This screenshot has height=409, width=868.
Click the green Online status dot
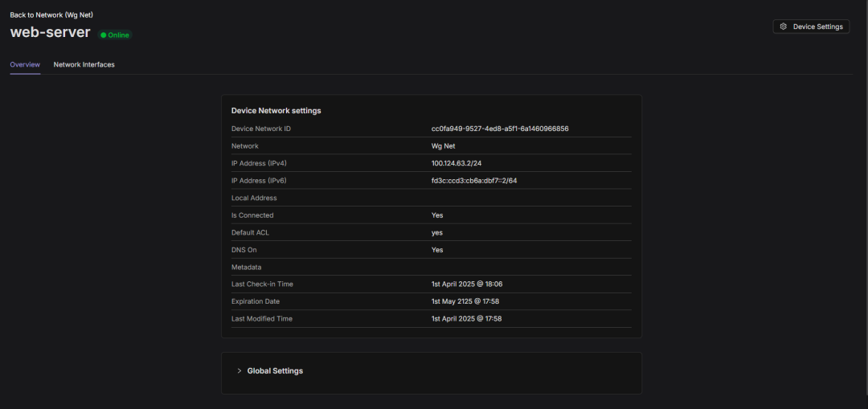pos(104,35)
